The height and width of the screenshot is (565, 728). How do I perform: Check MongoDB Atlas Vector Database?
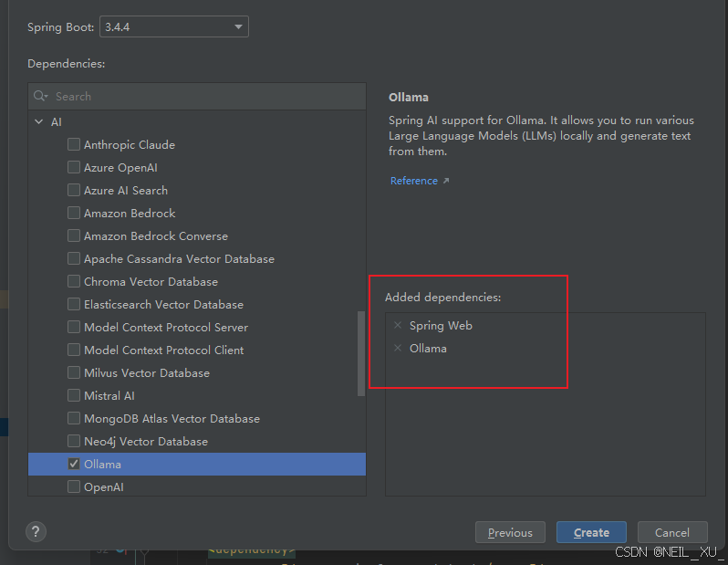pos(74,418)
